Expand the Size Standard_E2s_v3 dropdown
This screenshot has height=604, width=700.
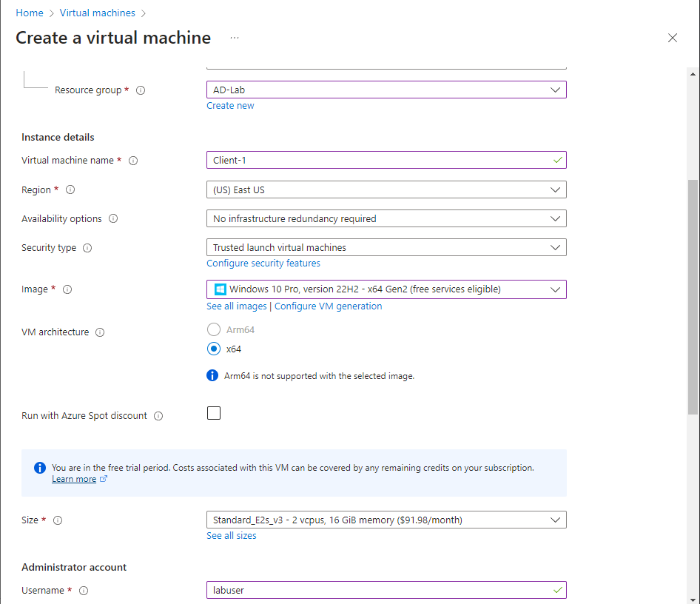click(386, 520)
